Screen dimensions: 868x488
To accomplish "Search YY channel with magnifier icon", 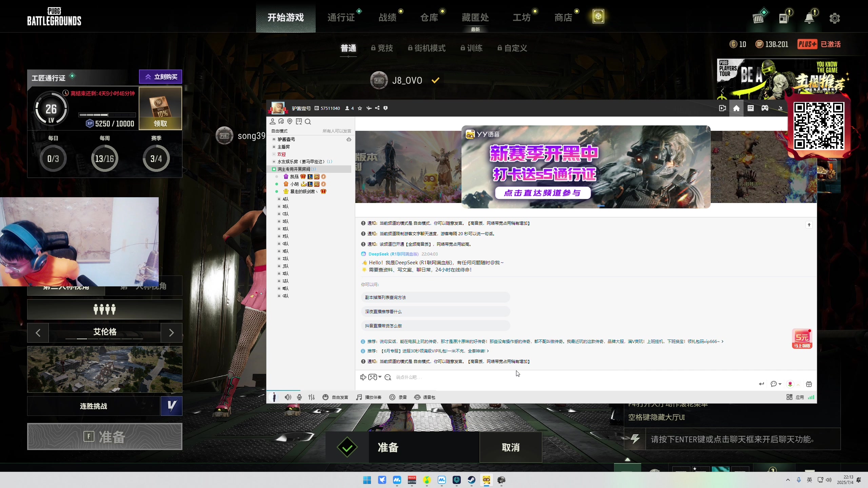I will click(308, 121).
